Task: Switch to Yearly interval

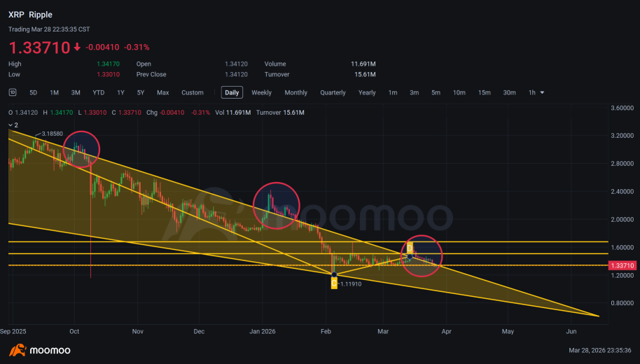Action: coord(367,92)
